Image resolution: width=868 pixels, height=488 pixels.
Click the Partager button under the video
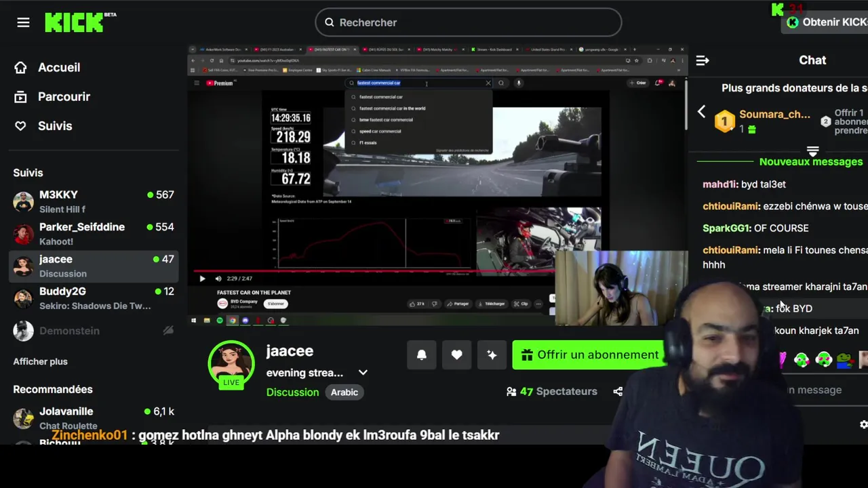pyautogui.click(x=458, y=304)
